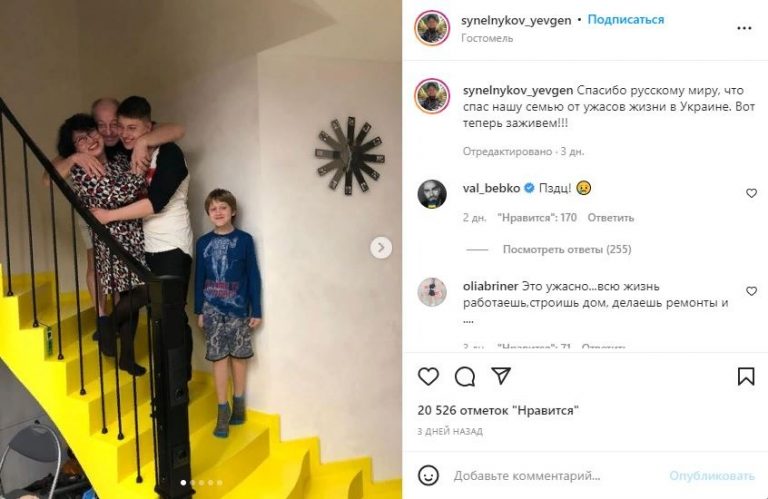Expand replies with Посмотреть ответы (255)
This screenshot has height=499, width=768.
click(567, 249)
